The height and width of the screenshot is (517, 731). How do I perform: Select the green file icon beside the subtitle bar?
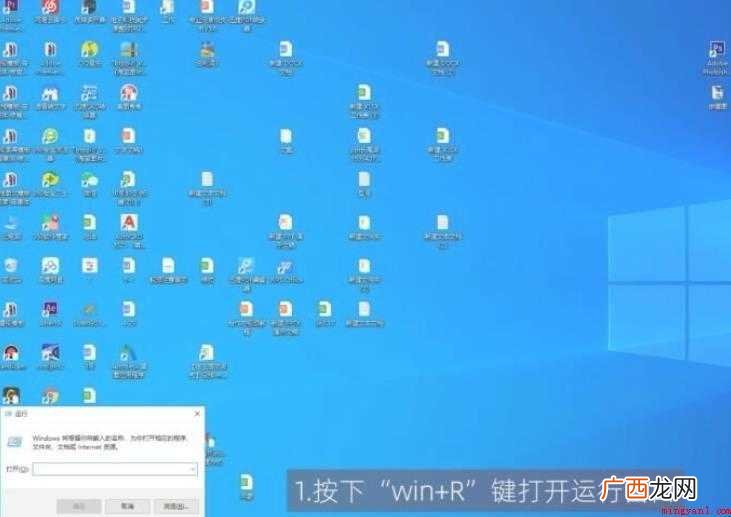coord(247,482)
